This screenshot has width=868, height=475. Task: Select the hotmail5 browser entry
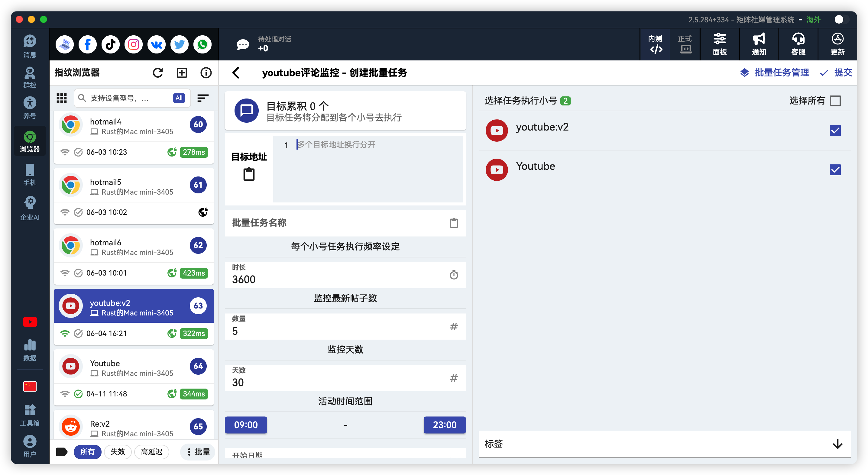coord(134,196)
